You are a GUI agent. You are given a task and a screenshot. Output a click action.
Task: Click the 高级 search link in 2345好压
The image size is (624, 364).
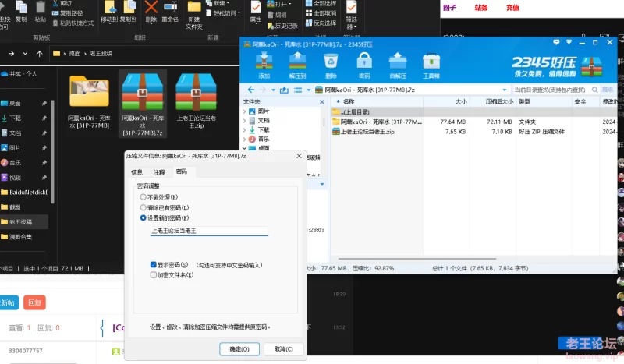[608, 90]
